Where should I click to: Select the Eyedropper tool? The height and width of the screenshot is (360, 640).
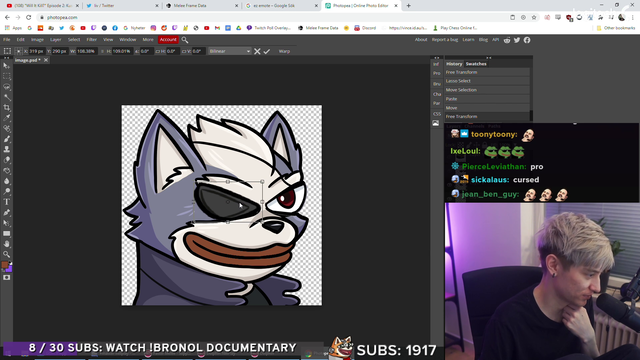tap(7, 118)
